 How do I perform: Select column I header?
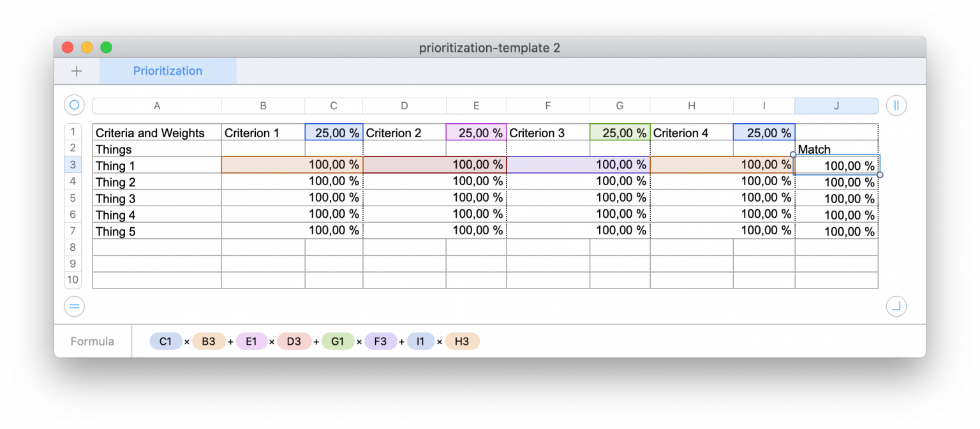coord(764,106)
